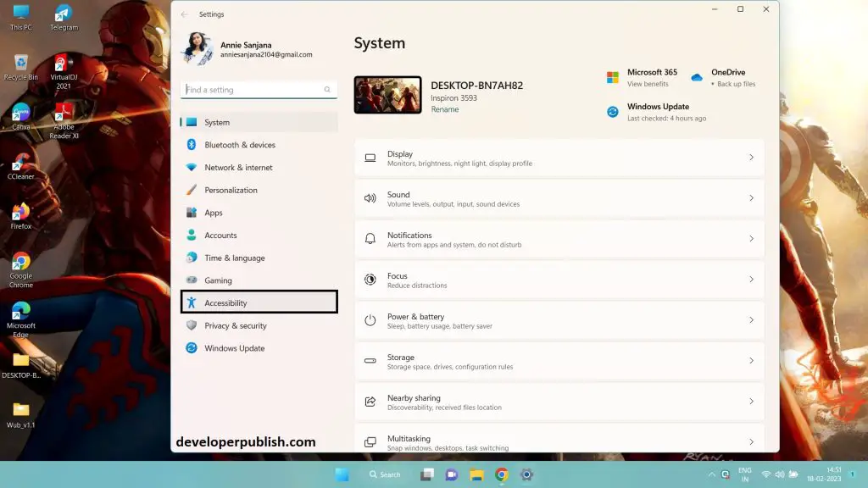Click Back up files under OneDrive
The image size is (868, 488).
(737, 84)
